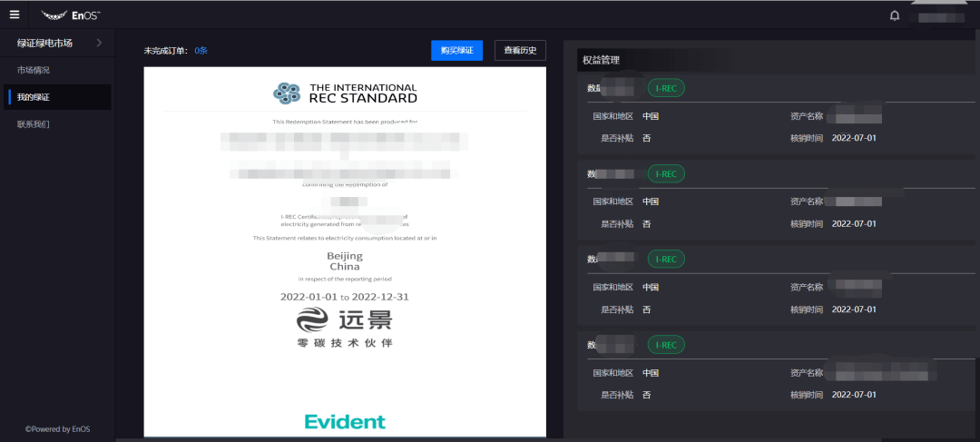This screenshot has height=442, width=980.
Task: Click 未完成订单 label
Action: pyautogui.click(x=166, y=51)
